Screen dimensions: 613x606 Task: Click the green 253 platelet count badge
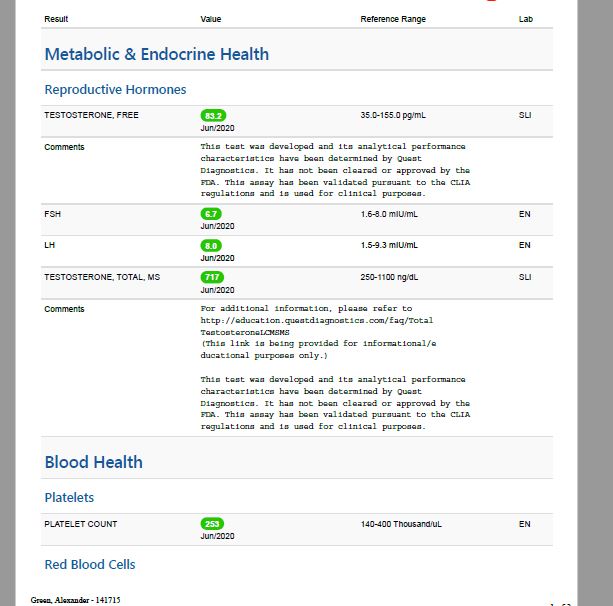point(212,524)
